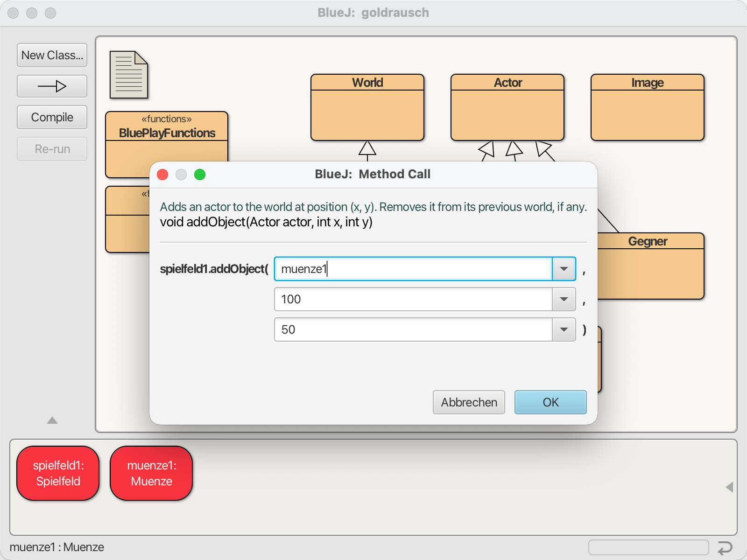Viewport: 747px width, 560px height.
Task: Open the actor parameter dropdown arrow
Action: pyautogui.click(x=564, y=269)
